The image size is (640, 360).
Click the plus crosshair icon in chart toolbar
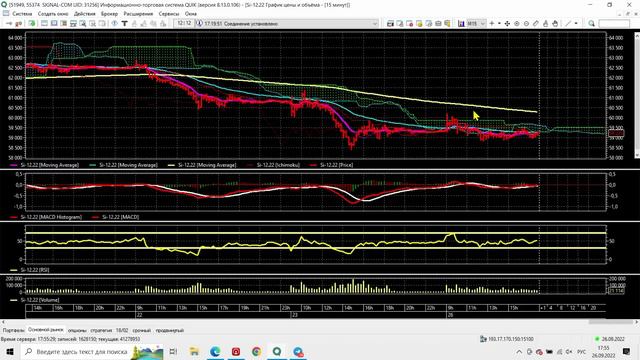click(x=492, y=24)
